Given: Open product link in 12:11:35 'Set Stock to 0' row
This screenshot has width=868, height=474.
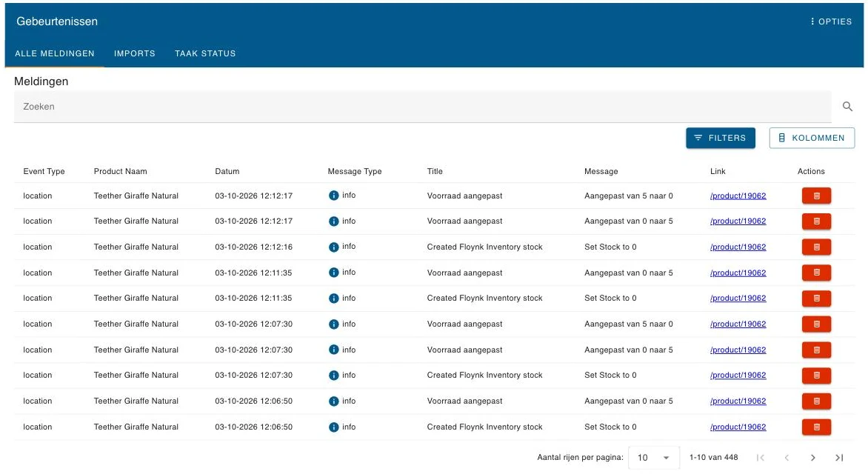Looking at the screenshot, I should [x=738, y=298].
